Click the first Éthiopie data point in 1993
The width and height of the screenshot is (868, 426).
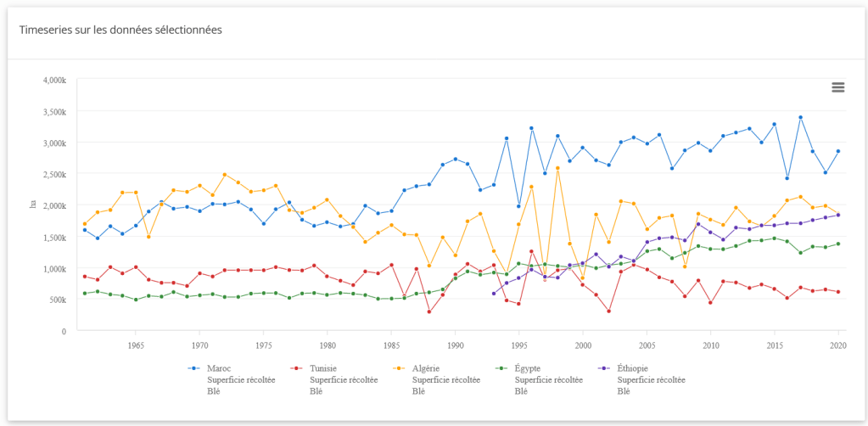click(x=493, y=294)
